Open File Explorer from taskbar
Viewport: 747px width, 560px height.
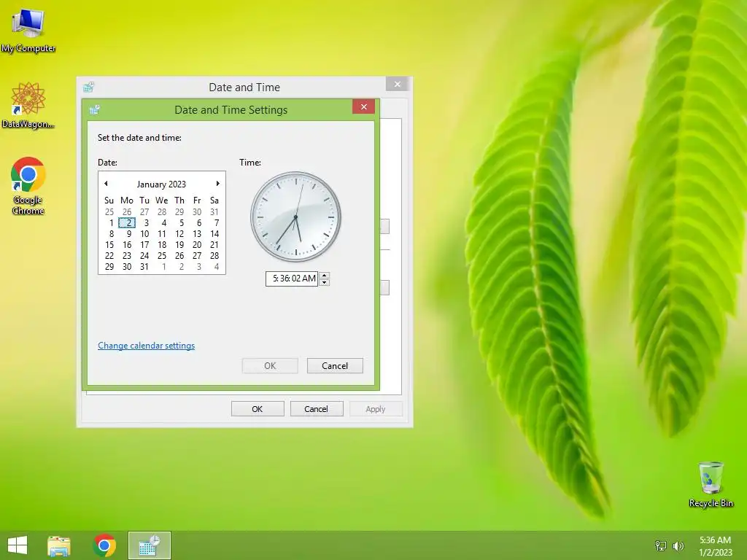tap(59, 545)
